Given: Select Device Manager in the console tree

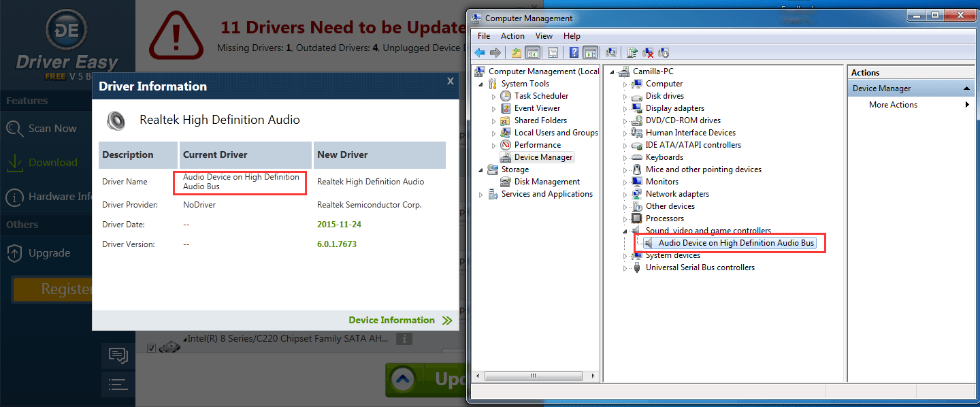Looking at the screenshot, I should tap(544, 157).
